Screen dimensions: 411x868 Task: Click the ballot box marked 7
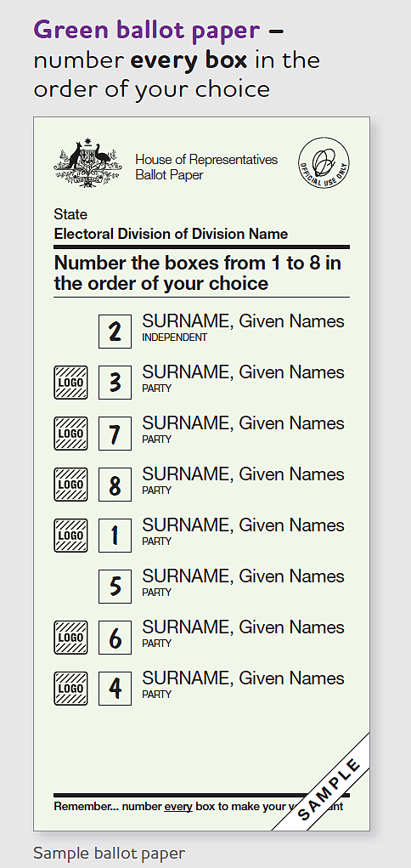(115, 434)
